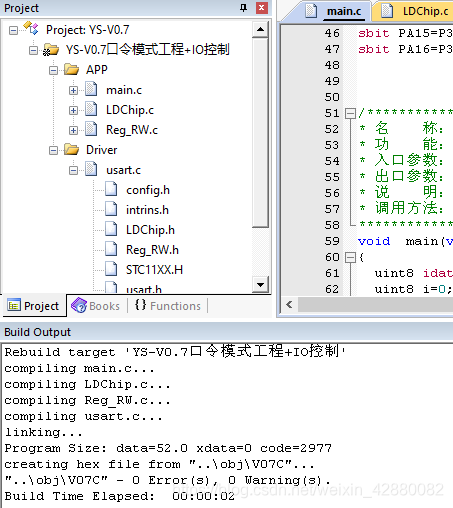Select Reg_RW.h in the tree
This screenshot has width=453, height=508.
coord(152,250)
